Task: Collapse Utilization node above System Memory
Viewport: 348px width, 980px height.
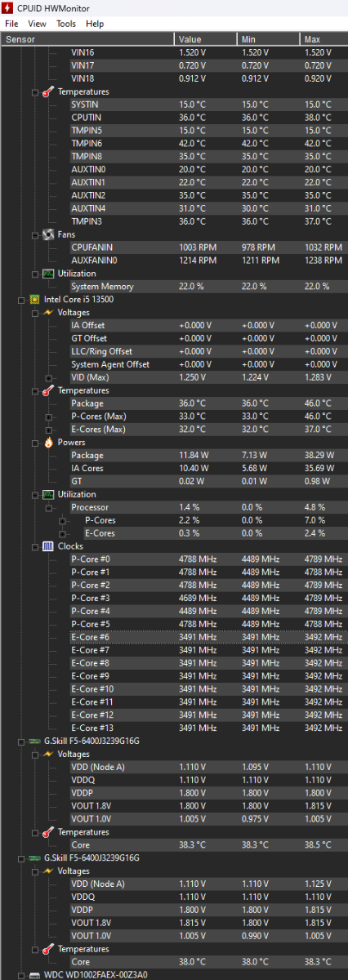Action: pyautogui.click(x=34, y=274)
